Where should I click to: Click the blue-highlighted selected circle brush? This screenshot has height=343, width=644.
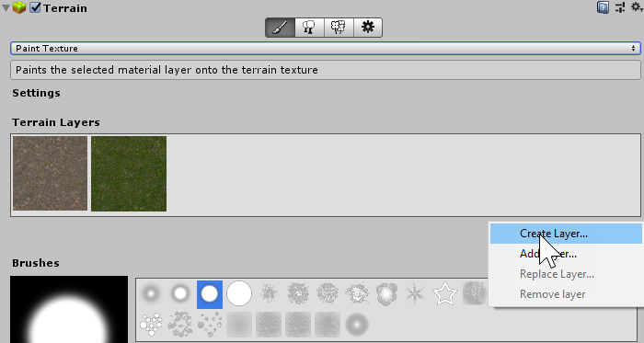click(210, 294)
